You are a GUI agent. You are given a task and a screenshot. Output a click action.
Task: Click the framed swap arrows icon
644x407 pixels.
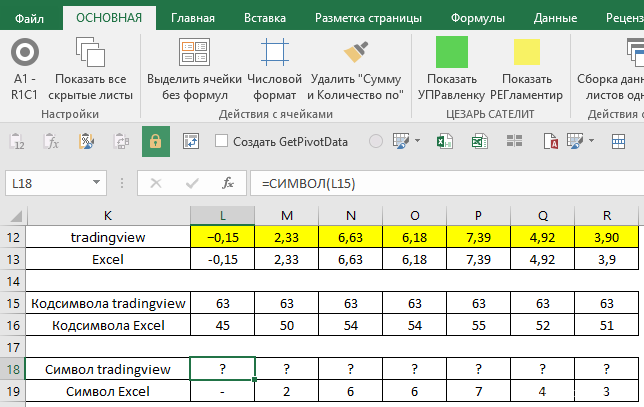click(x=191, y=142)
